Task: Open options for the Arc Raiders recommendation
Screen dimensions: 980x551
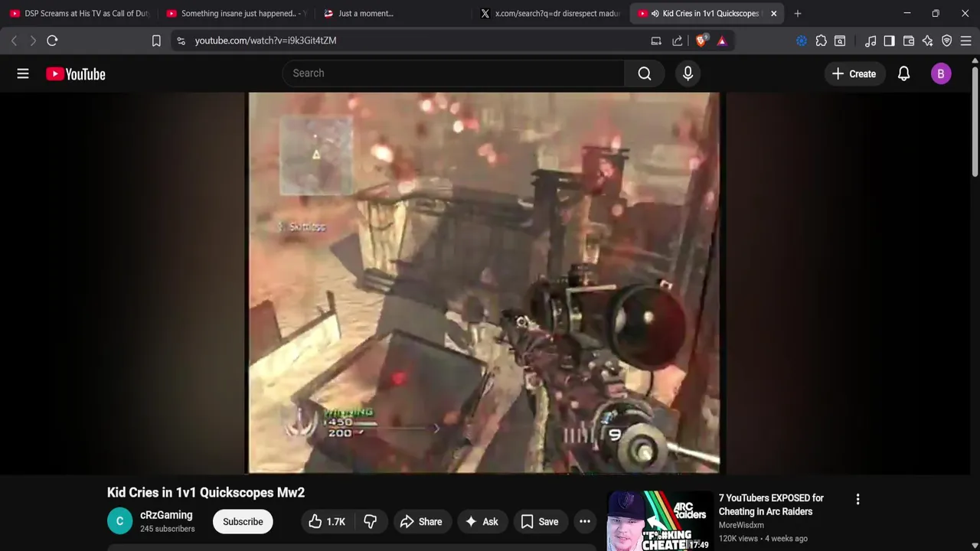Action: pos(857,499)
